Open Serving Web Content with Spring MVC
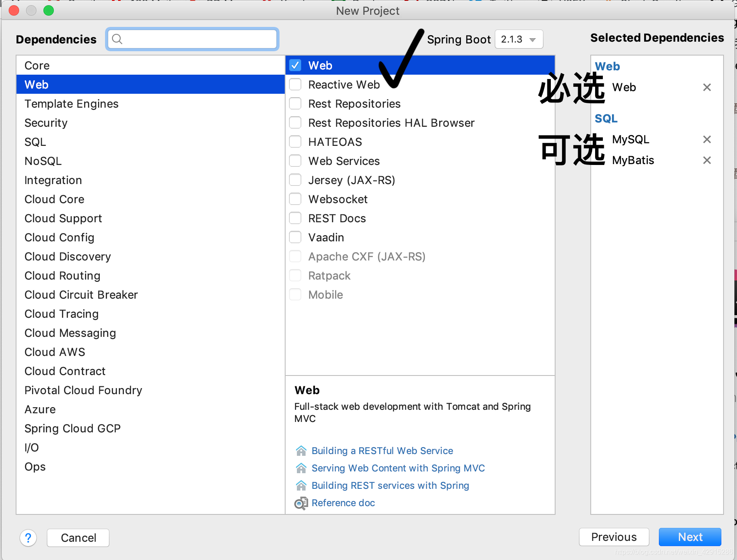This screenshot has height=560, width=737. coord(398,468)
